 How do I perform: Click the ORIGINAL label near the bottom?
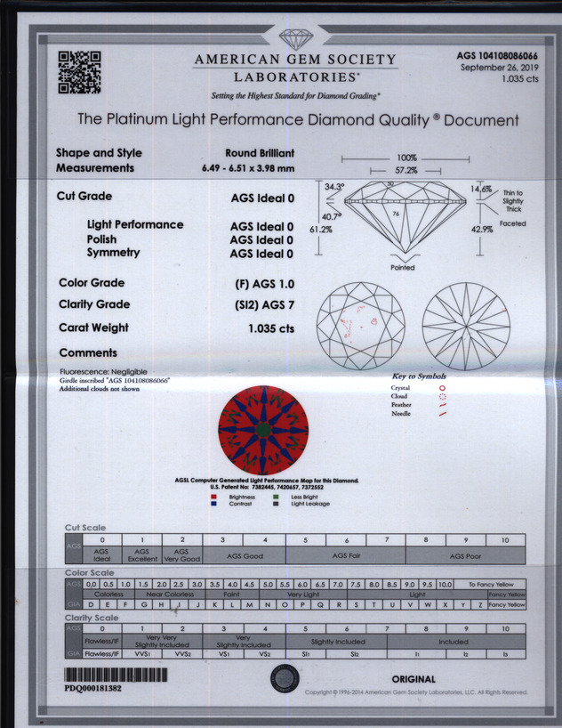413,679
